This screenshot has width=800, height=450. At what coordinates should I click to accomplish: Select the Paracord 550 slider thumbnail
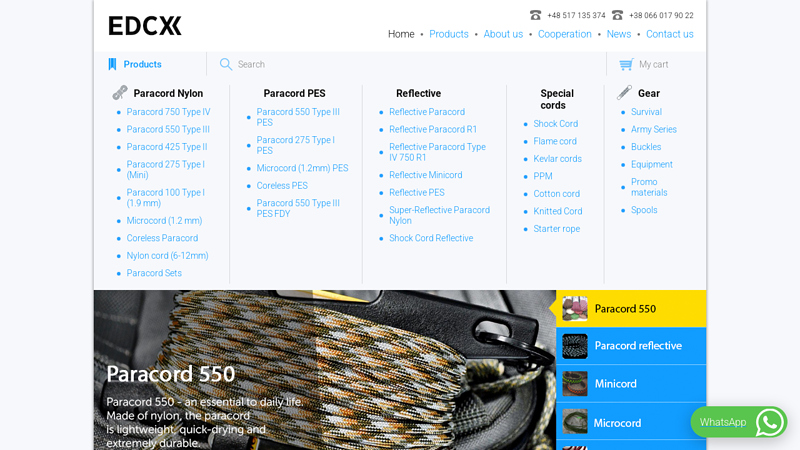(575, 309)
